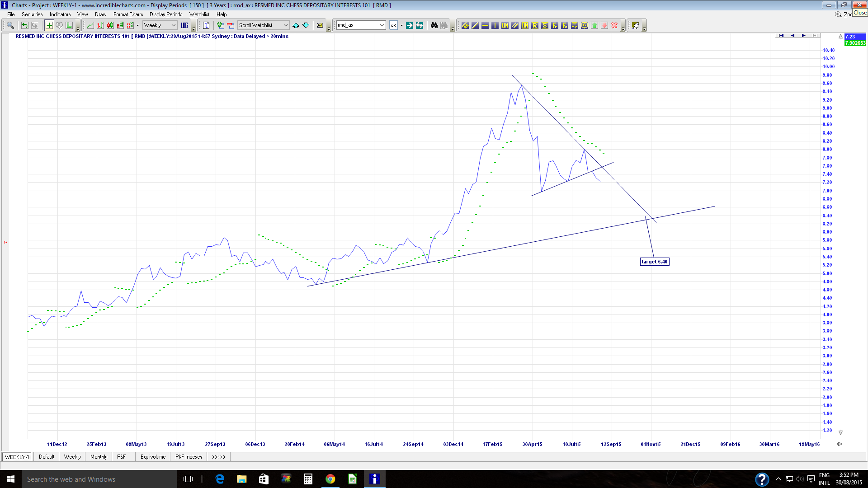Select the trendline drawing tool
Image resolution: width=868 pixels, height=488 pixels.
coord(475,25)
